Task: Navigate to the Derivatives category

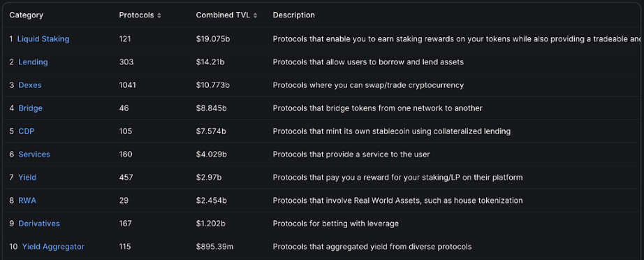Action: click(x=39, y=224)
